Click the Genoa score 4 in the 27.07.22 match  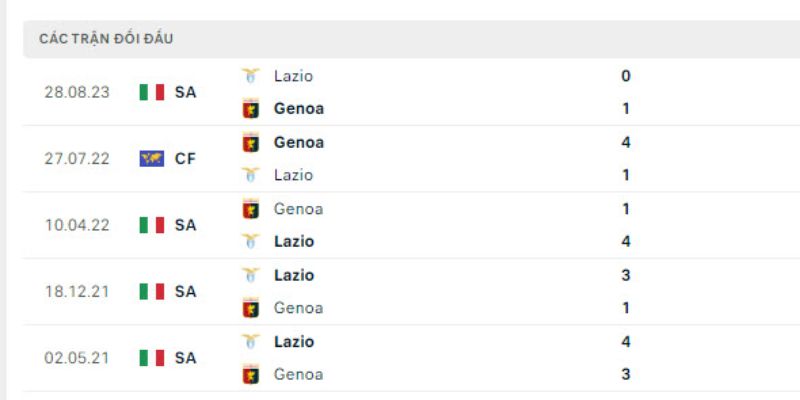(x=626, y=142)
